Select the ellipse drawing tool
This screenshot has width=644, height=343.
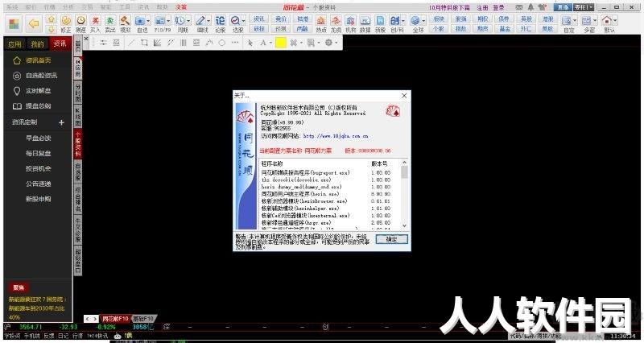click(222, 43)
